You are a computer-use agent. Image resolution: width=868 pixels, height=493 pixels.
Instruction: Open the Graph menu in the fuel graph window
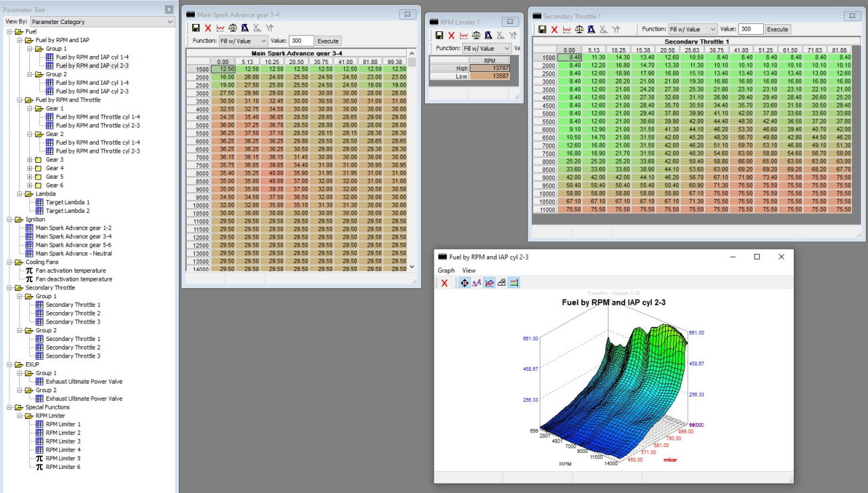tap(446, 270)
